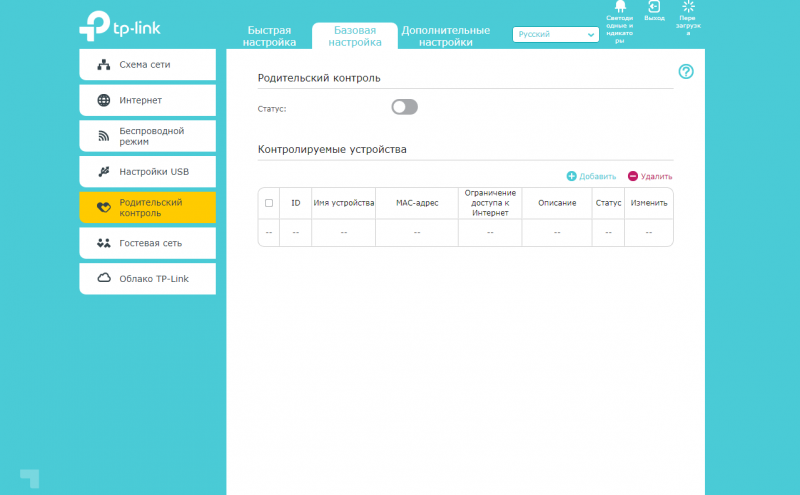The height and width of the screenshot is (495, 800).
Task: Click the Статус column header in table
Action: click(x=608, y=203)
